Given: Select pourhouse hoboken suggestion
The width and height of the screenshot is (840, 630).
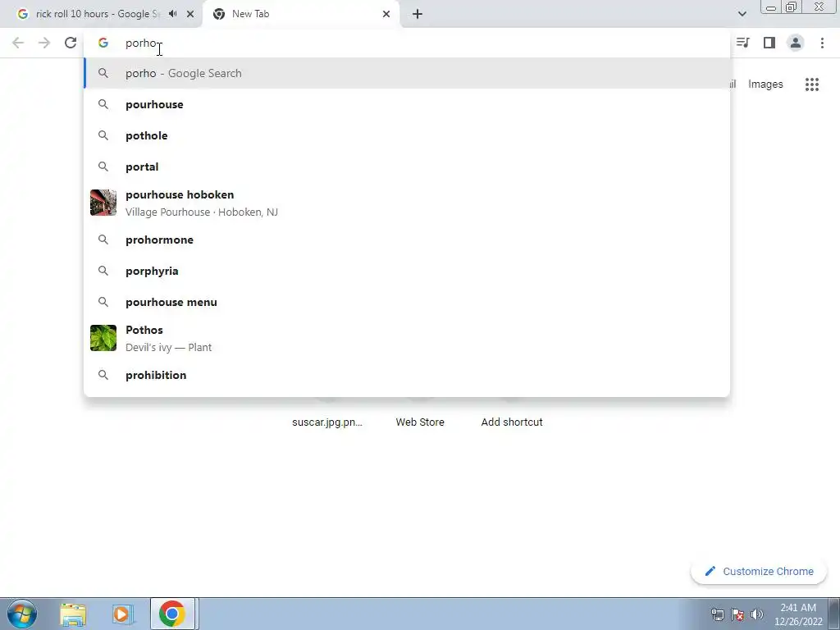Looking at the screenshot, I should tap(407, 203).
